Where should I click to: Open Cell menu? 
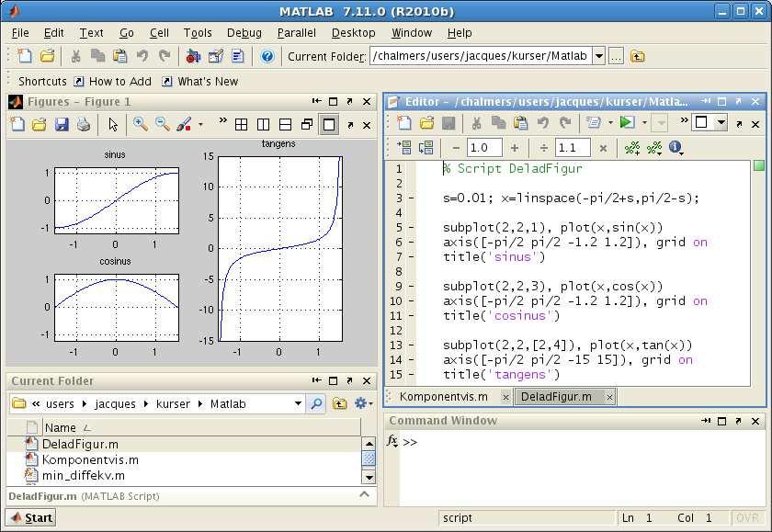159,33
